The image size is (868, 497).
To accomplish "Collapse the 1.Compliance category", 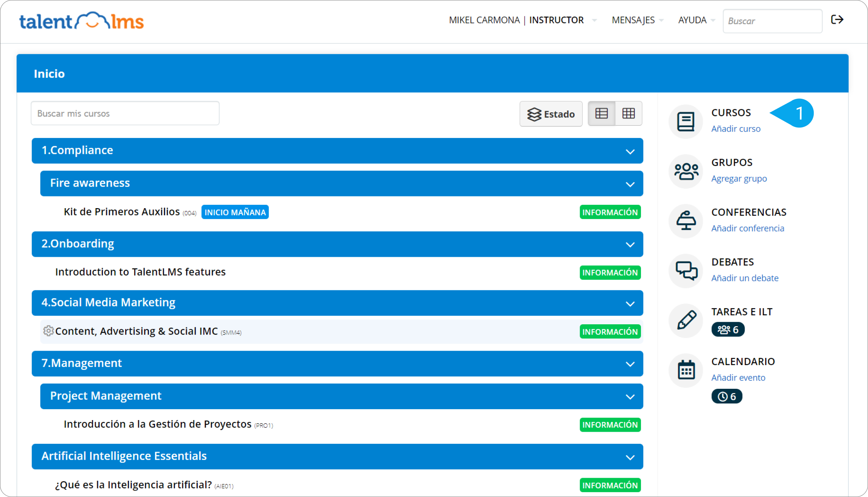I will point(630,152).
